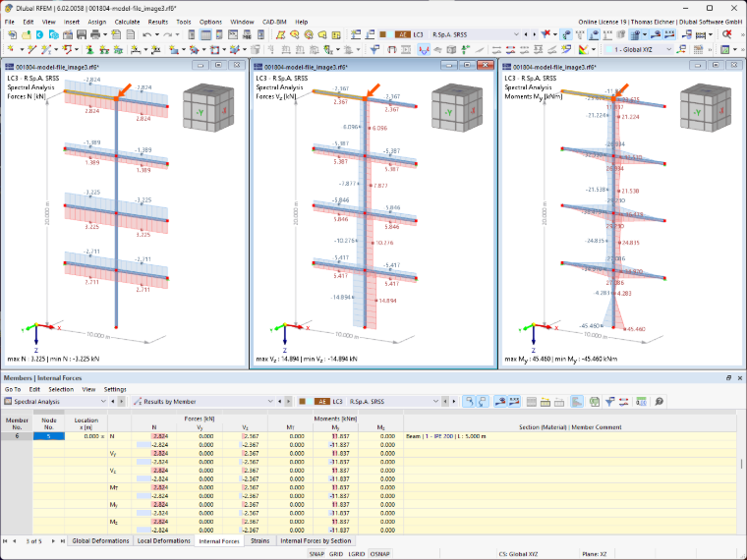
Task: Open the Calculate menu
Action: click(x=127, y=22)
